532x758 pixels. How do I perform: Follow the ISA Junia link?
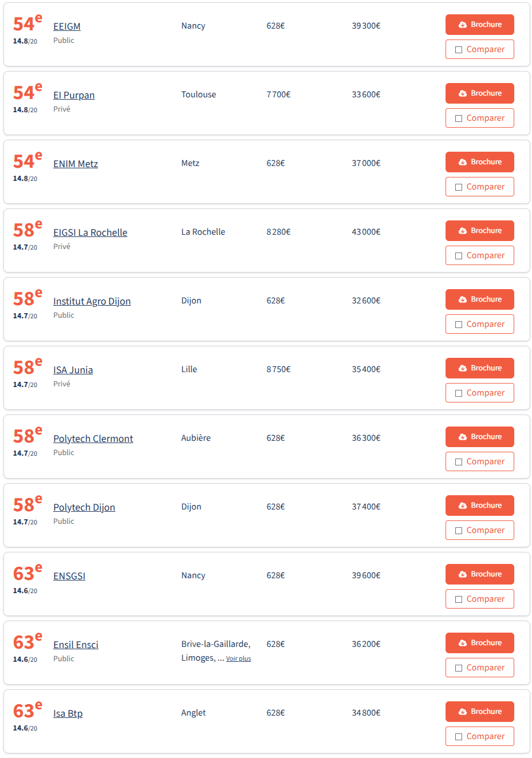[73, 370]
